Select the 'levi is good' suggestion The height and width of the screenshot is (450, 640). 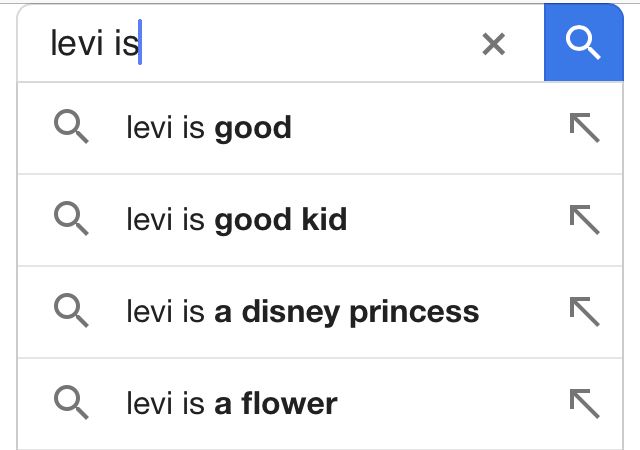[x=320, y=128]
